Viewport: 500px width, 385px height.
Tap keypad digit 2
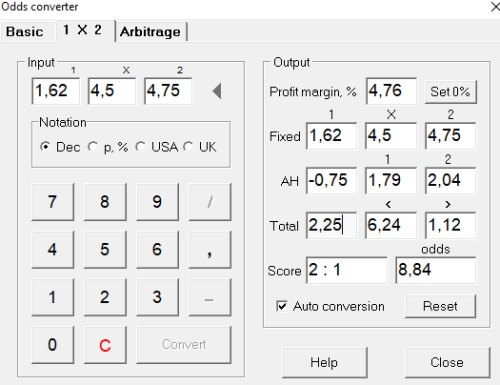[105, 297]
